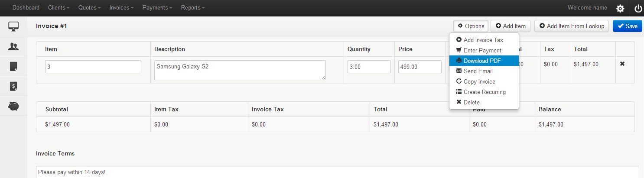Screen dimensions: 644x178
Task: Choose Send Email from options menu
Action: (x=478, y=71)
